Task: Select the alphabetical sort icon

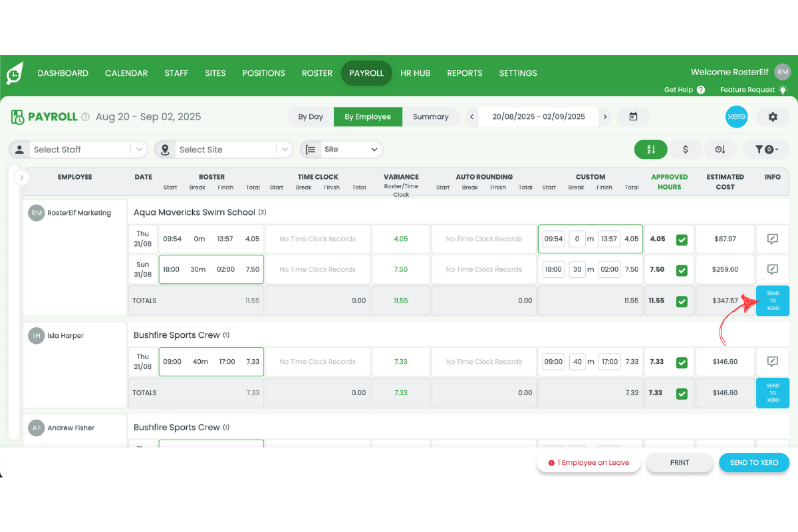Action: (x=650, y=150)
